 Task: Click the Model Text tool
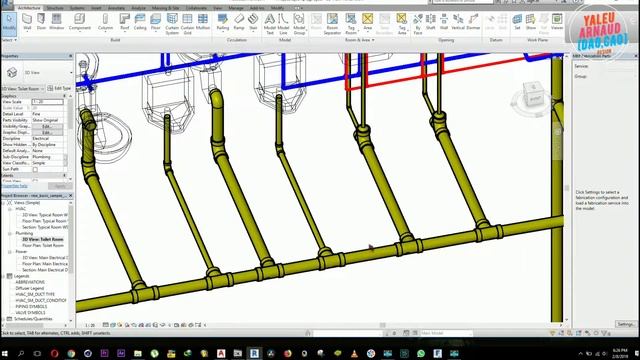tap(270, 24)
